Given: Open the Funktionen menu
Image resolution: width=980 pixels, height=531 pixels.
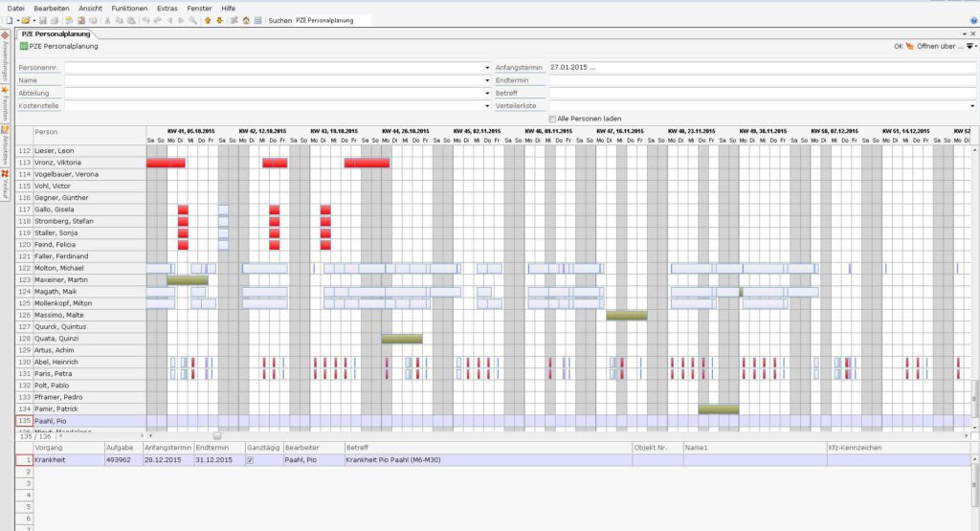Looking at the screenshot, I should point(128,8).
